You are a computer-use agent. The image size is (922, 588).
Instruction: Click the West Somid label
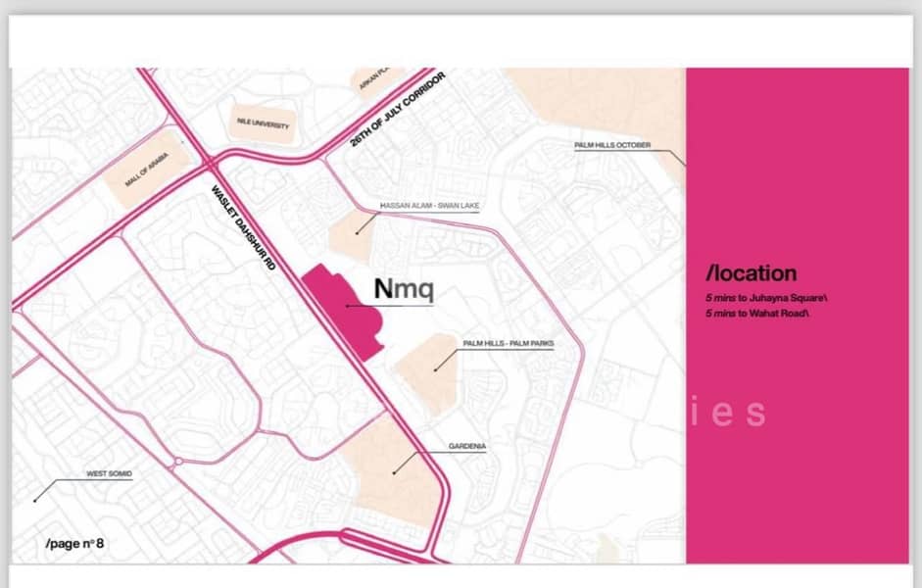click(109, 473)
